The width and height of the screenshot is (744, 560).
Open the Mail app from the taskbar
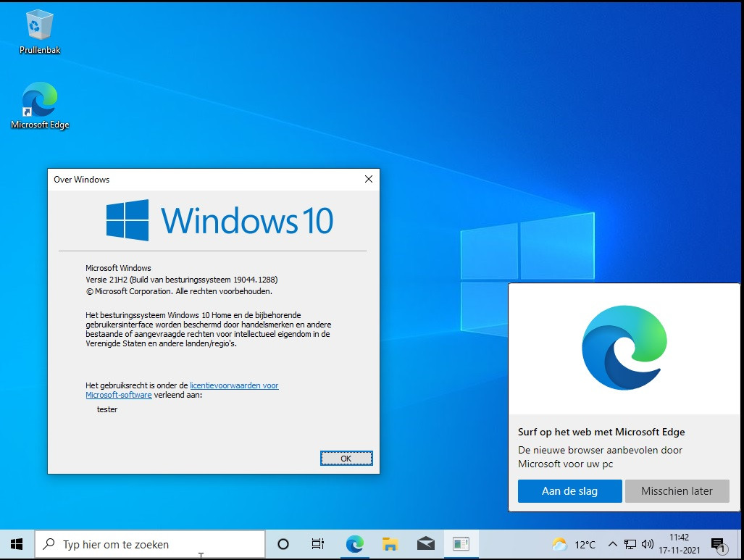pos(426,544)
